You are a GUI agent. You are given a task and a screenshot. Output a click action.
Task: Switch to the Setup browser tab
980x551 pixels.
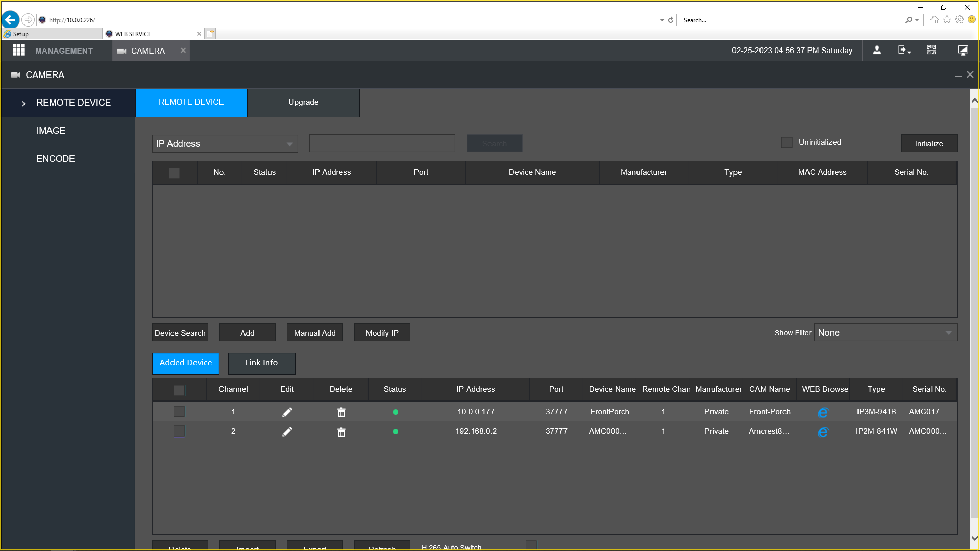pos(51,34)
